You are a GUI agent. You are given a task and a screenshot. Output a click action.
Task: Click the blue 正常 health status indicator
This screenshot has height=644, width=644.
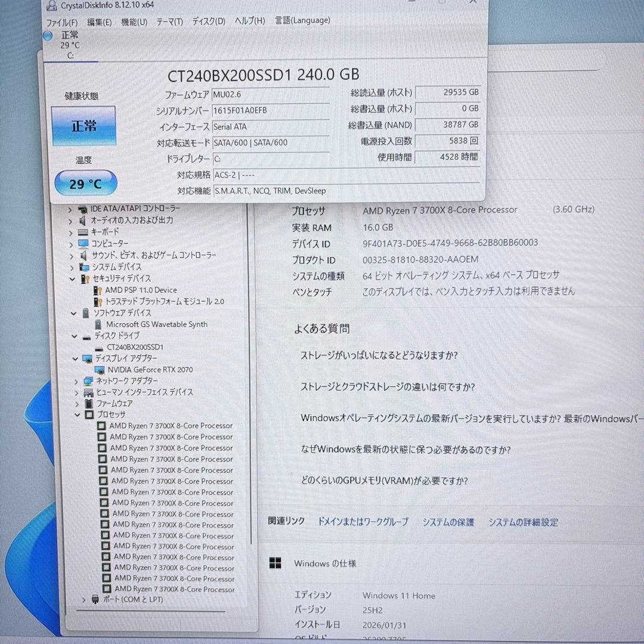(x=83, y=126)
